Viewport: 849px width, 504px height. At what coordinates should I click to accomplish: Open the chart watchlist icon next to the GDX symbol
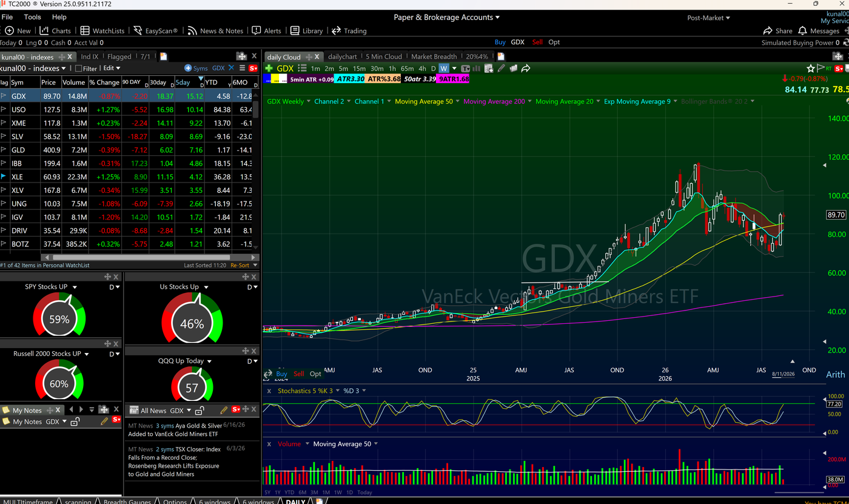303,69
